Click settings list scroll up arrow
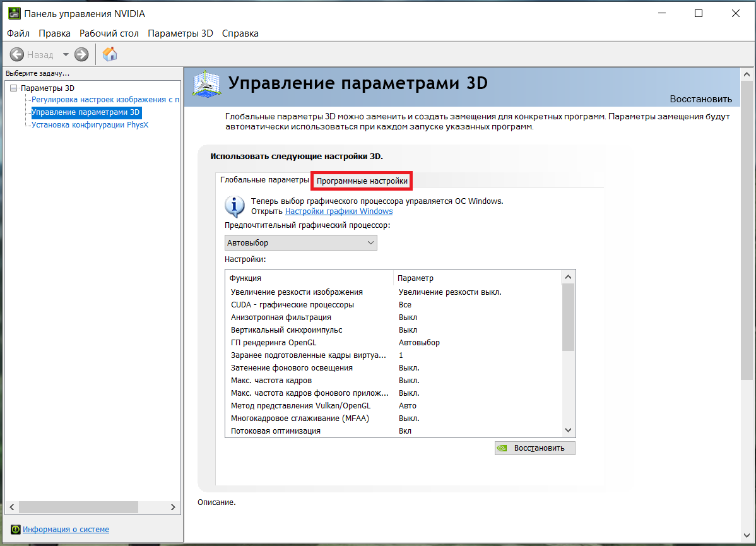 click(569, 277)
